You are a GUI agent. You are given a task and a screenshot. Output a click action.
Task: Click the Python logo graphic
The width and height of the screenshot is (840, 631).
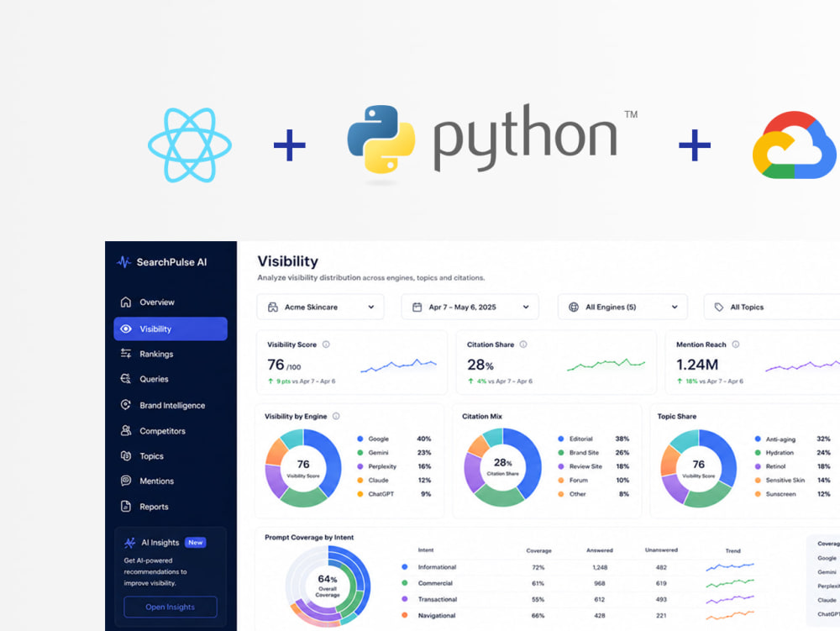point(381,139)
